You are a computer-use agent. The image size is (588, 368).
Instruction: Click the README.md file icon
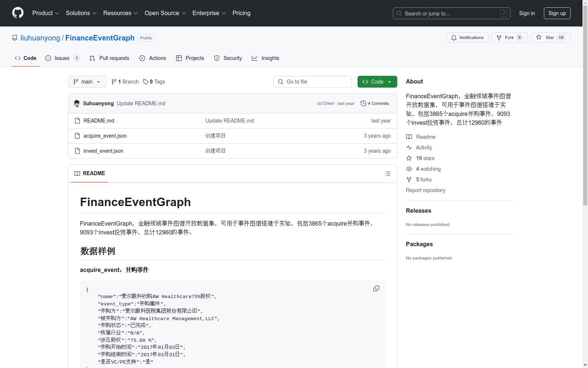pyautogui.click(x=77, y=121)
